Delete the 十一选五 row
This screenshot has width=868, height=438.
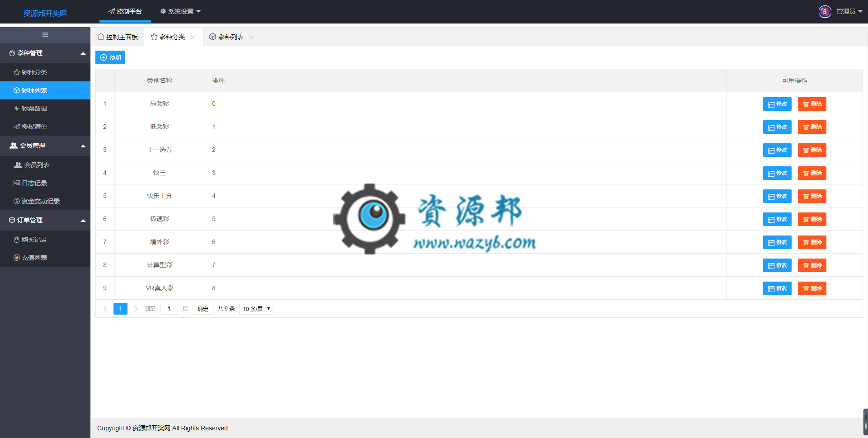tap(812, 150)
